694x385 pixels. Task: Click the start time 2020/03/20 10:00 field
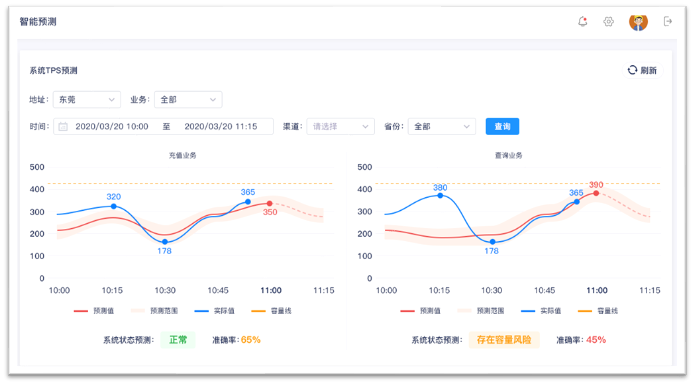112,127
